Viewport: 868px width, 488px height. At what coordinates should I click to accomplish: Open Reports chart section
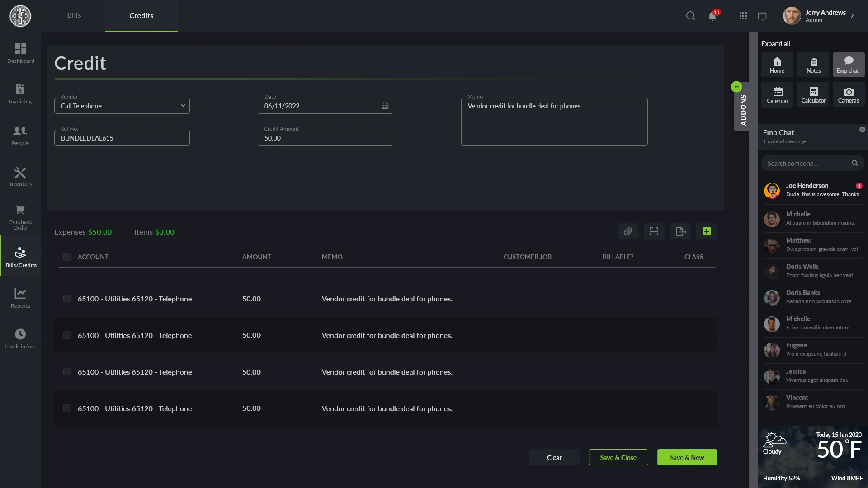click(20, 298)
